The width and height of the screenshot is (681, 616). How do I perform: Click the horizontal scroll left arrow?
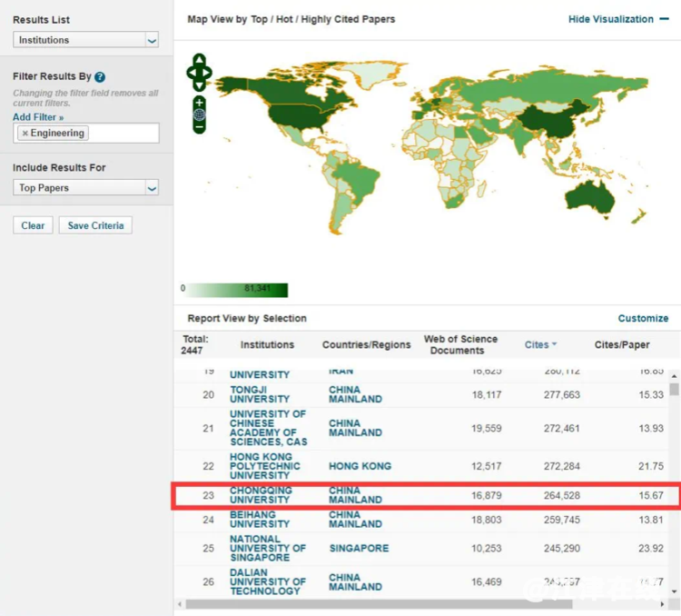180,604
